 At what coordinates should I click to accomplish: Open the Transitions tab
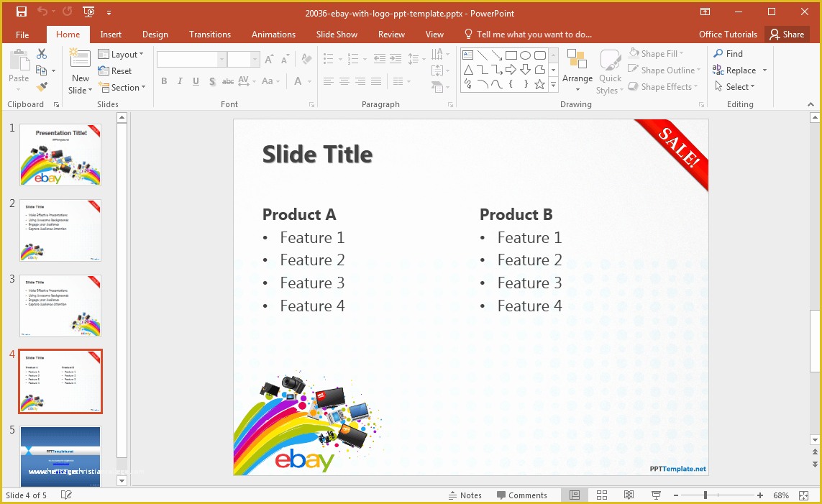coord(210,35)
